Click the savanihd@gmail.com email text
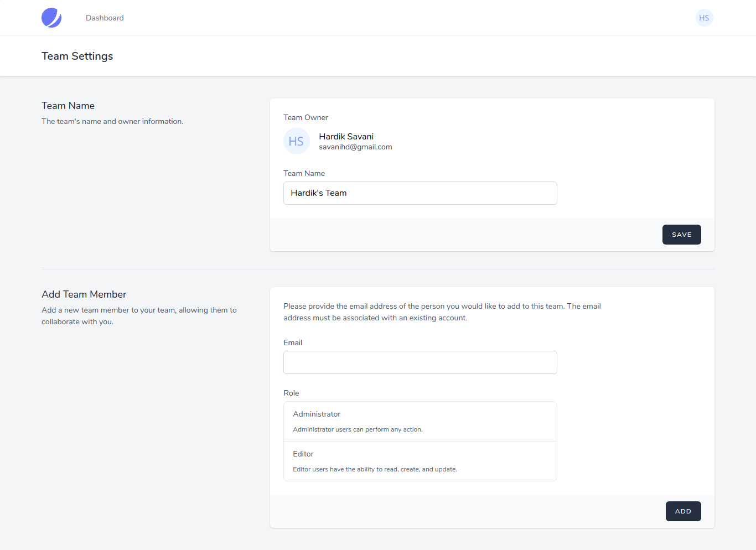Viewport: 756px width, 550px height. (x=355, y=147)
